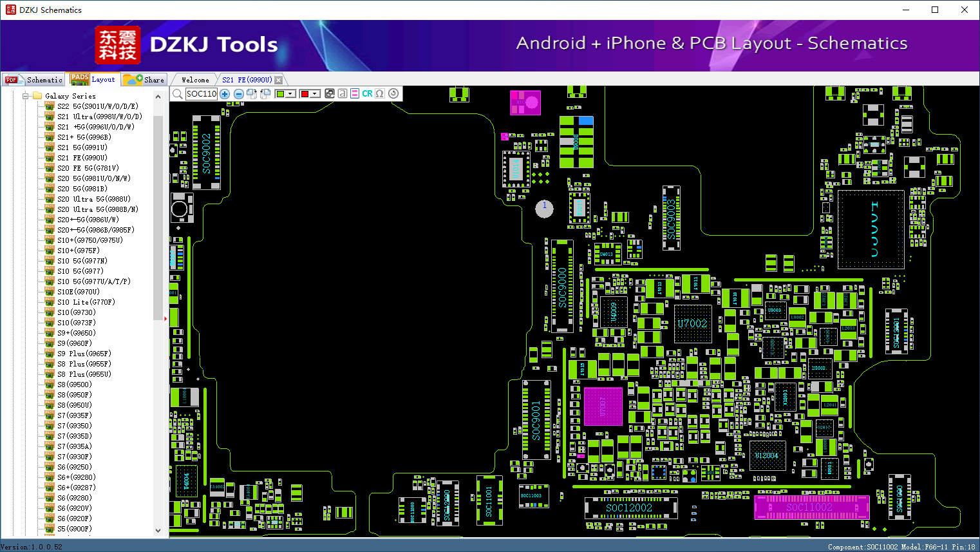Click the omega symbol icon
Screen dimensions: 980x552
point(380,93)
